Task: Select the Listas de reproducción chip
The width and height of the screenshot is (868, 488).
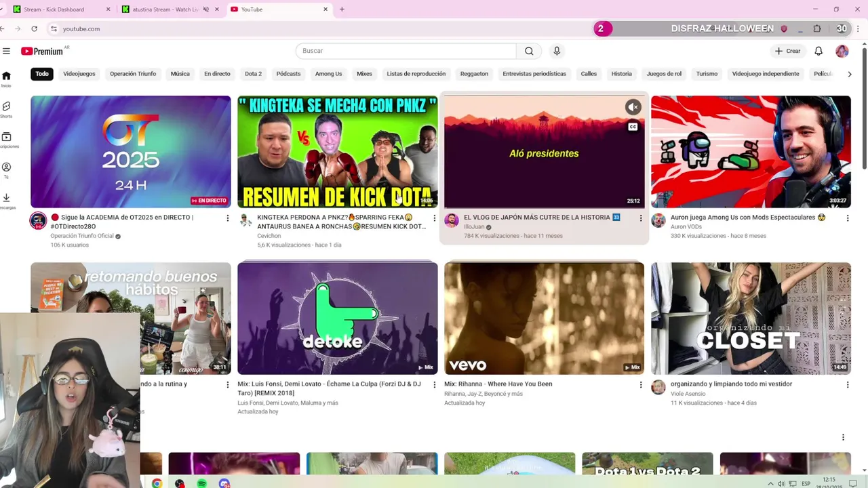Action: click(x=416, y=74)
